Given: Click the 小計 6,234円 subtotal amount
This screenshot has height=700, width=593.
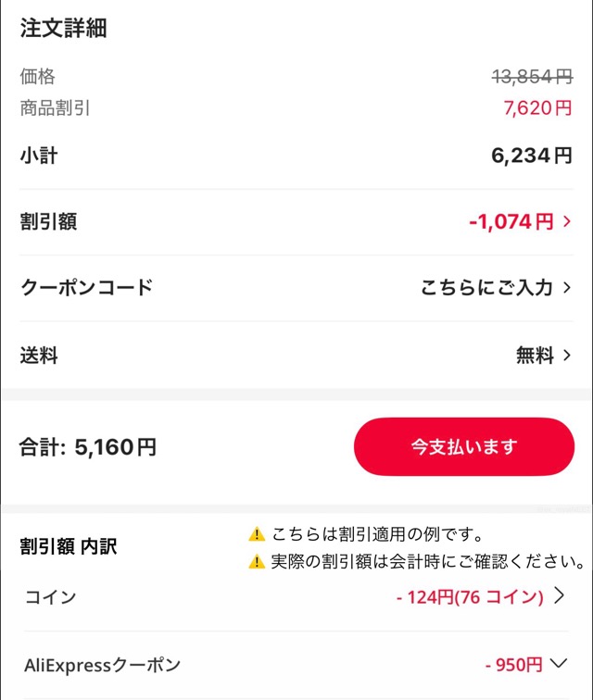Looking at the screenshot, I should (x=532, y=156).
